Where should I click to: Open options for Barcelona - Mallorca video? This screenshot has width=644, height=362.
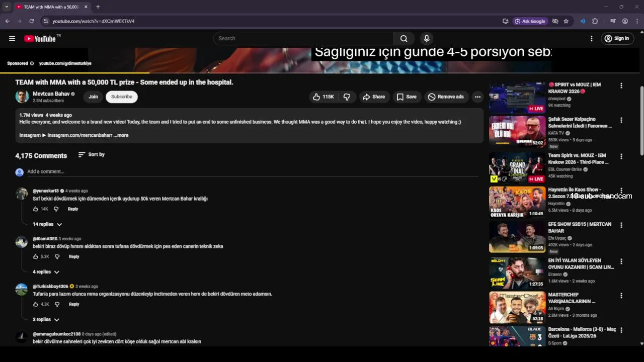pos(621,330)
